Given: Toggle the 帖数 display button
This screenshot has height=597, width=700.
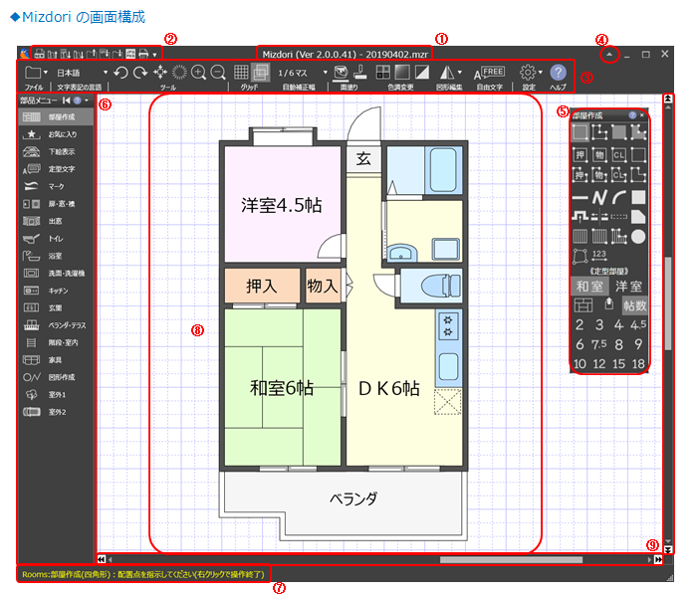Looking at the screenshot, I should (635, 305).
